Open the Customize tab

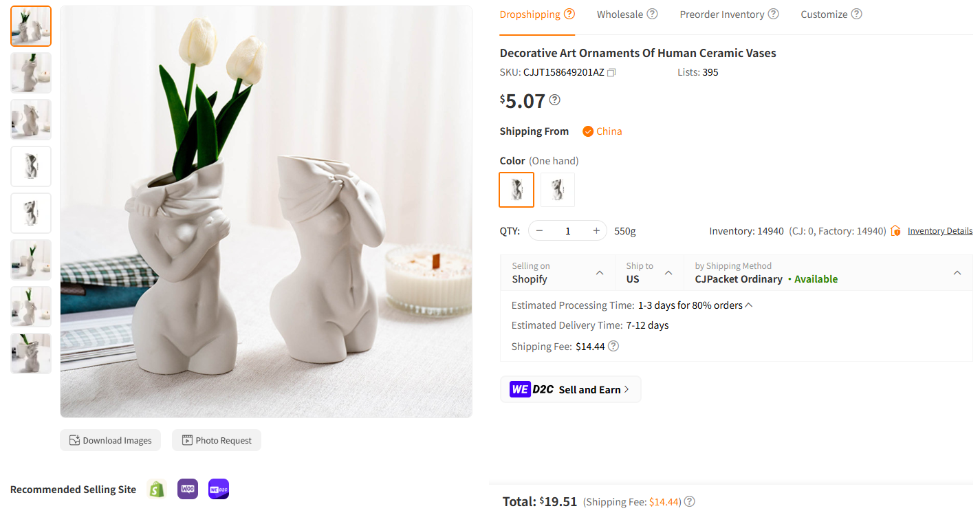point(825,13)
